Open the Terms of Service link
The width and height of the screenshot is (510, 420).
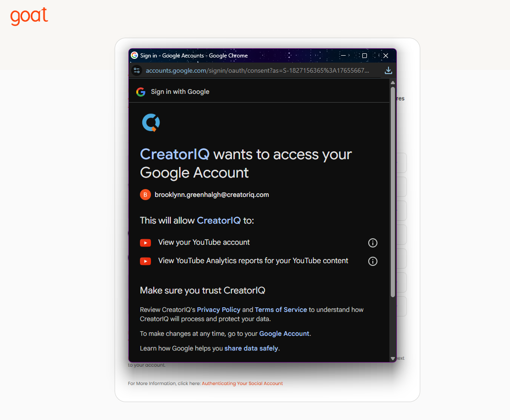coord(281,310)
